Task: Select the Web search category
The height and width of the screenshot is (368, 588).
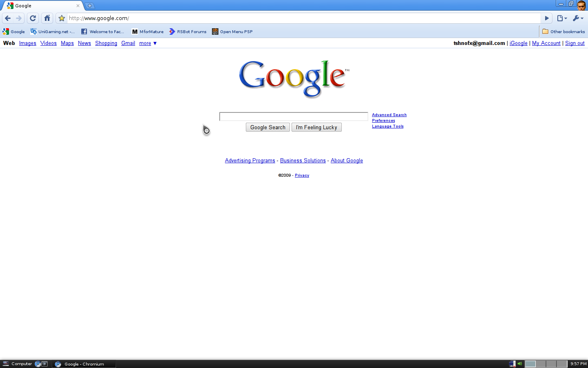Action: pos(9,43)
